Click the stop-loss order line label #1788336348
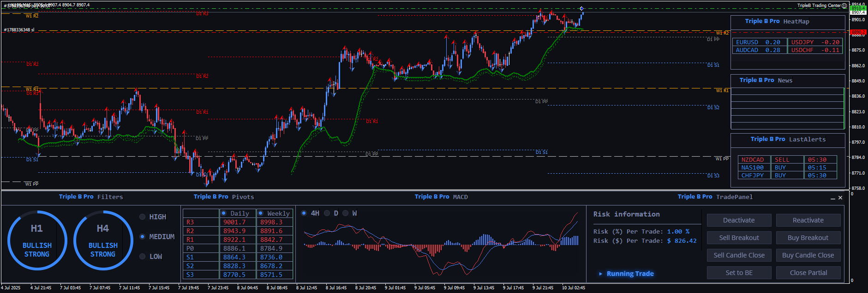This screenshot has height=293, width=868. point(19,30)
